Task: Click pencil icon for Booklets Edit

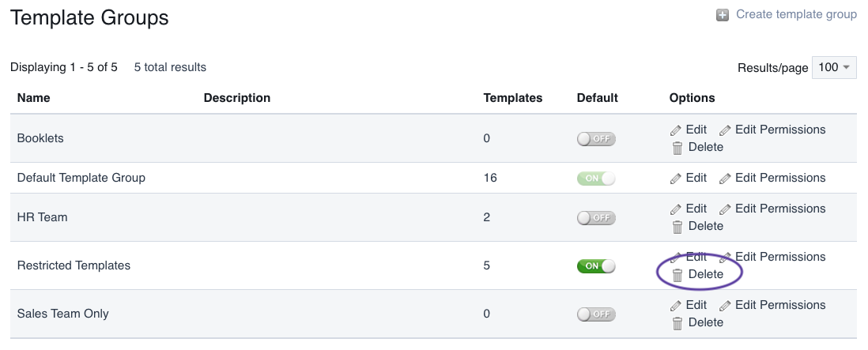Action: (x=675, y=130)
